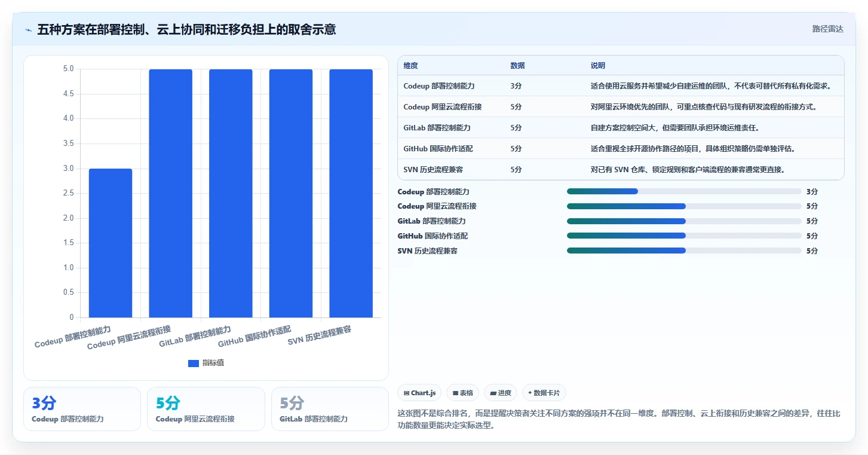Click the header icon beside the title
Image resolution: width=868 pixels, height=455 pixels.
29,30
